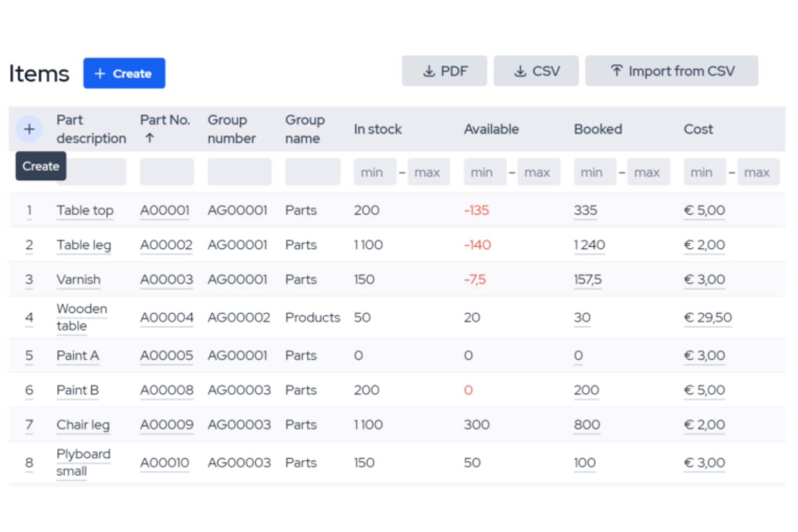Click the max filter field under Available
Viewport: 798px width, 532px height.
point(539,171)
